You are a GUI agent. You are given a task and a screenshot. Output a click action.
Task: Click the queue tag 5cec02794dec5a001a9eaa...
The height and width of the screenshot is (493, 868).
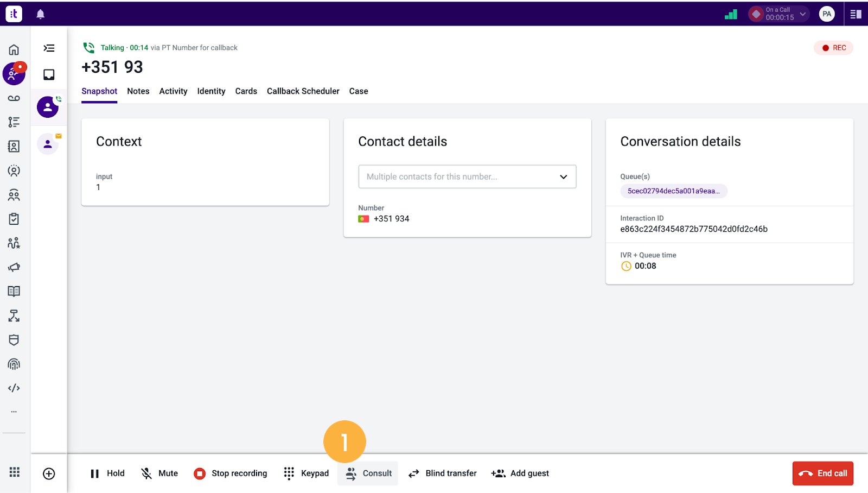coord(674,191)
